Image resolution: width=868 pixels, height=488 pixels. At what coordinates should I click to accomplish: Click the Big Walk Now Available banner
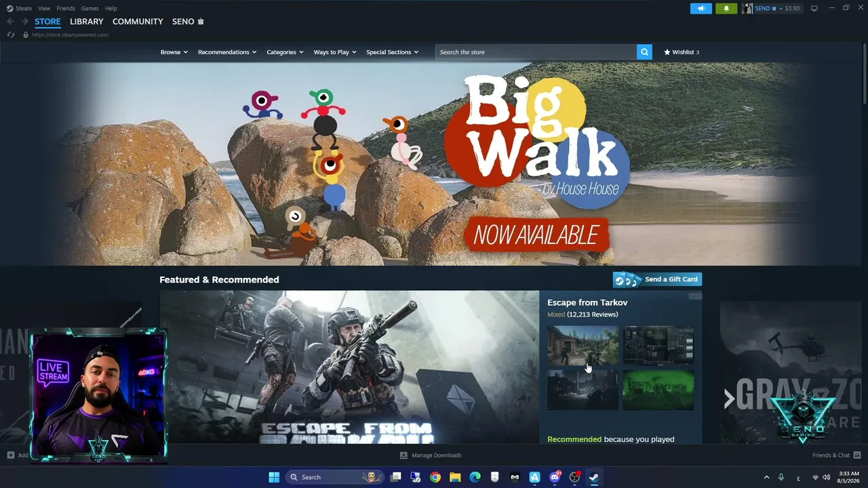(x=434, y=164)
